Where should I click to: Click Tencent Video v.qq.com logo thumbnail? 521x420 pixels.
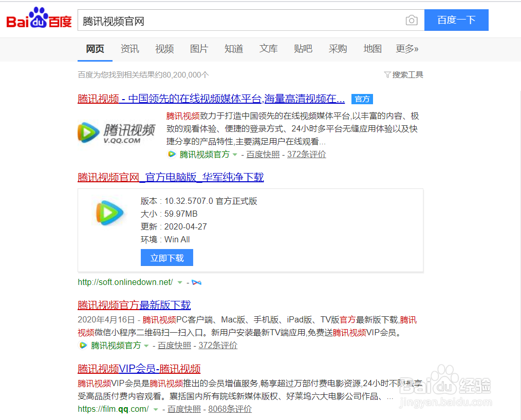tap(116, 132)
